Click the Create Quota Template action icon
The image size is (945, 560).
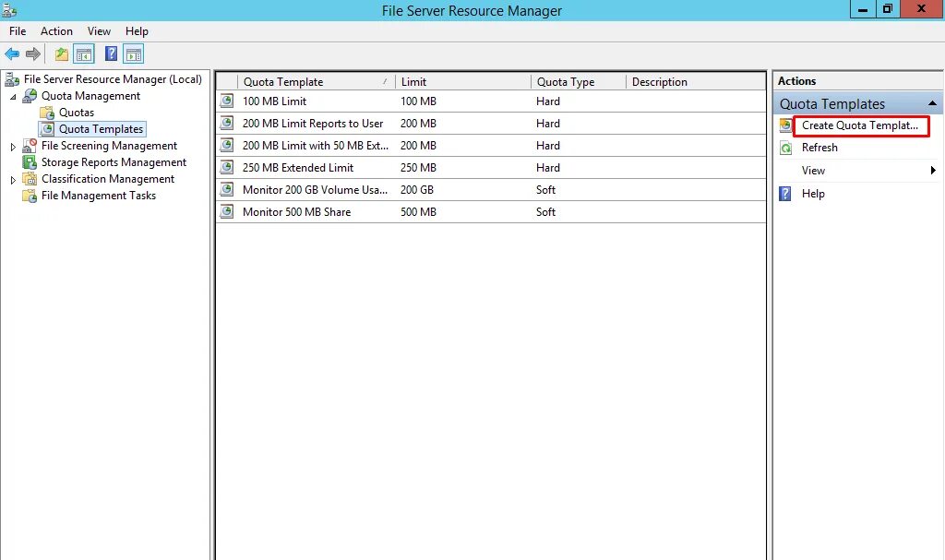pos(785,125)
